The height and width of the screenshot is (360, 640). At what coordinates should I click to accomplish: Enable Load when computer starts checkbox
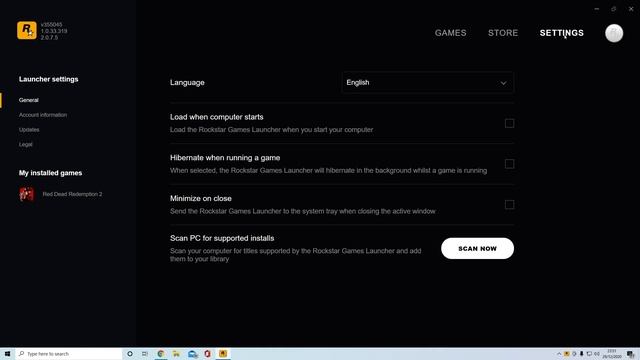[x=509, y=123]
